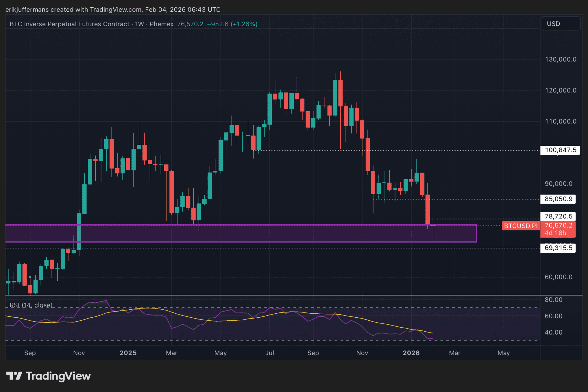Select the 78,720.5 price level label
The height and width of the screenshot is (392, 588).
tap(558, 216)
